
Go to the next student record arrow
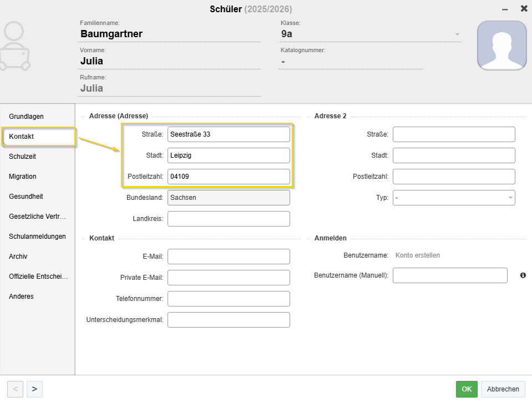(34, 389)
